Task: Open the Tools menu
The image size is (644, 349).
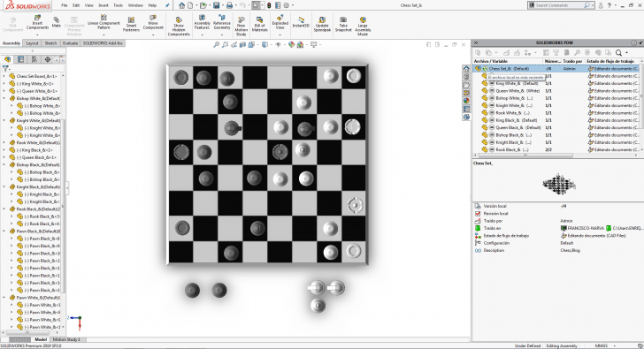Action: point(118,5)
